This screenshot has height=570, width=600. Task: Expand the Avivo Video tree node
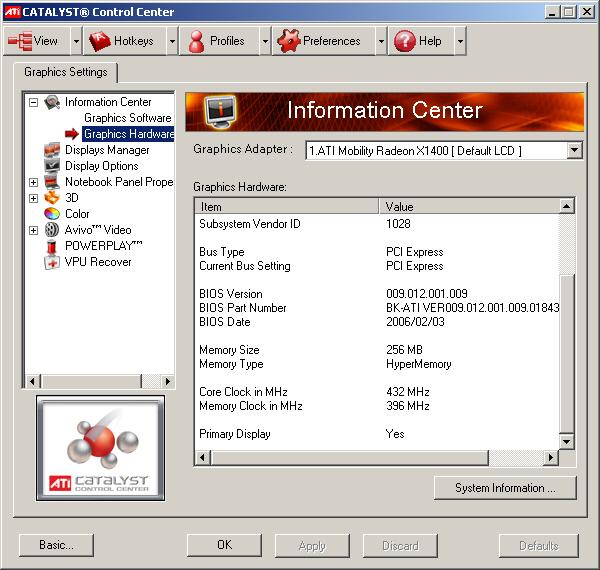(x=34, y=230)
